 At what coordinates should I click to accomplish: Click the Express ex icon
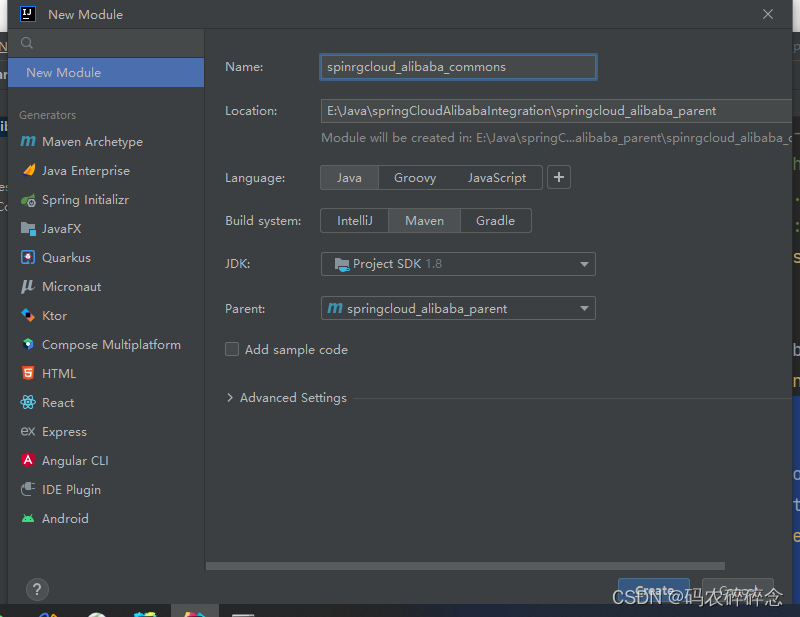[x=28, y=431]
